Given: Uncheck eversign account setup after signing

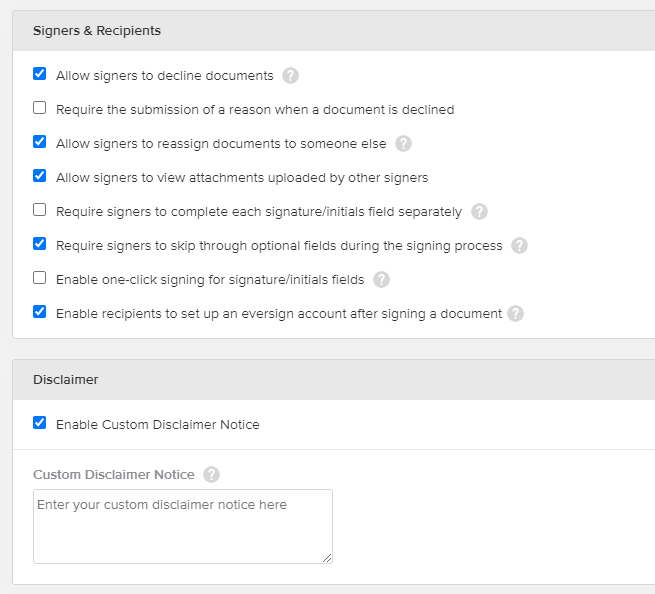Looking at the screenshot, I should (x=40, y=312).
